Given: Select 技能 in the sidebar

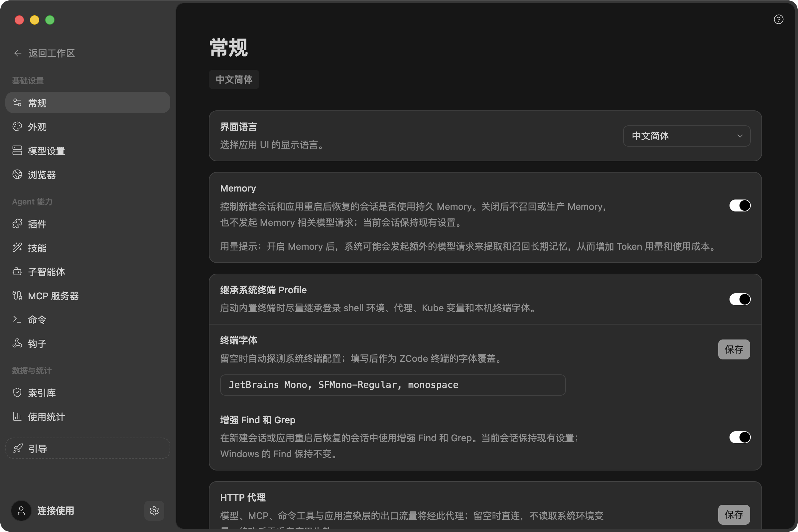Looking at the screenshot, I should click(88, 248).
